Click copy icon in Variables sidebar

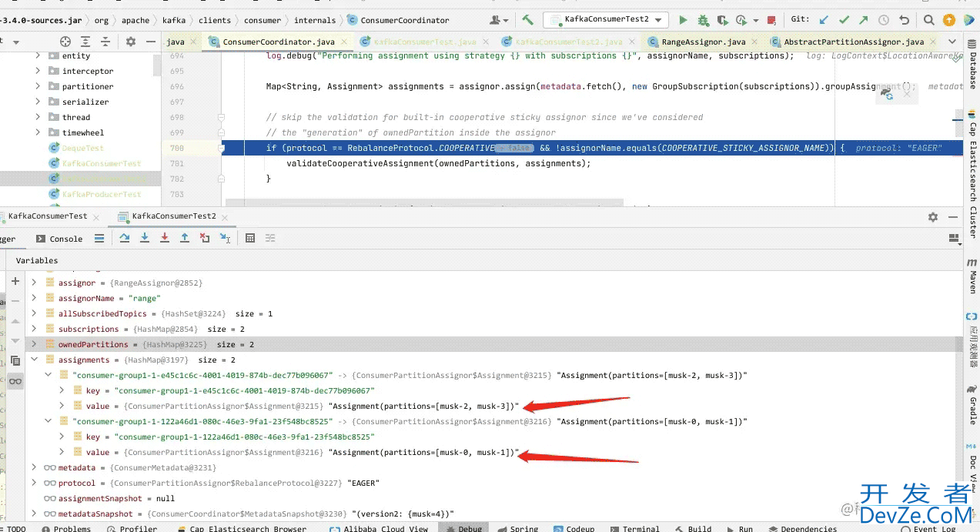[x=15, y=360]
